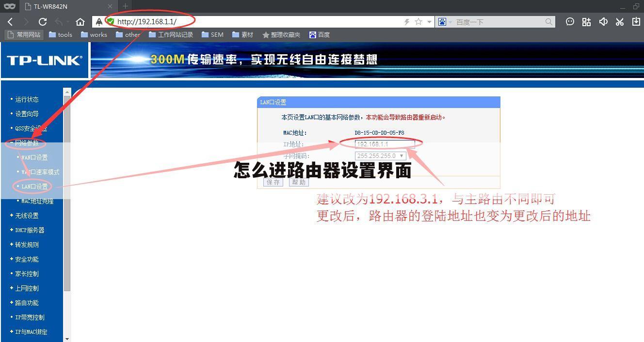Open IP带宽控制 in the sidebar

pos(30,317)
